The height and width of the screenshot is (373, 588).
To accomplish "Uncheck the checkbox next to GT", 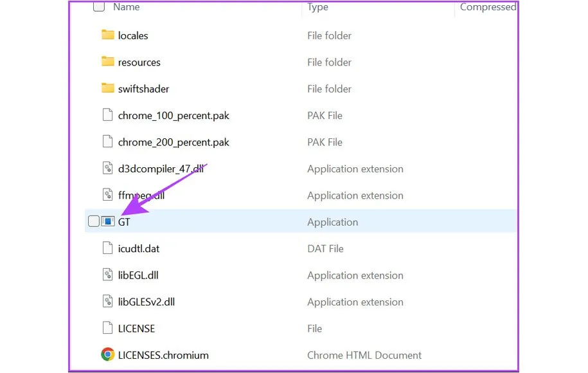I will (x=93, y=221).
